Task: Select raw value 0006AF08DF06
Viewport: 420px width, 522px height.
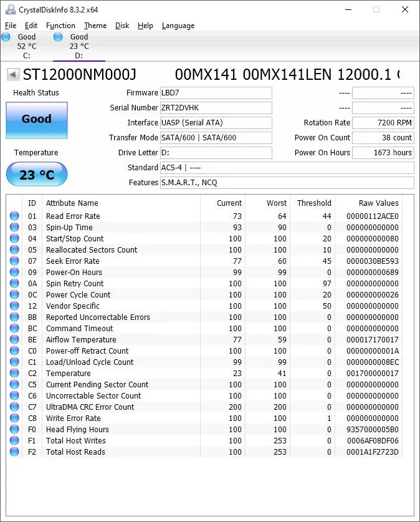Action: point(373,440)
